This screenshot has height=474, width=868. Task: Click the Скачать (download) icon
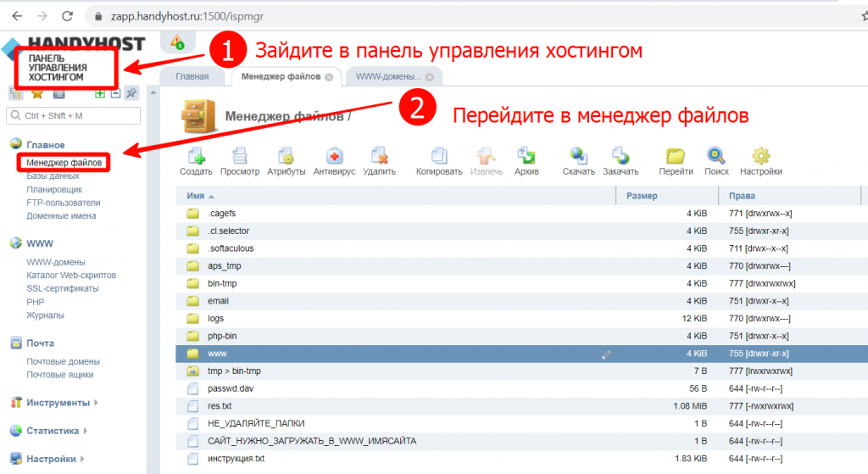pos(578,157)
